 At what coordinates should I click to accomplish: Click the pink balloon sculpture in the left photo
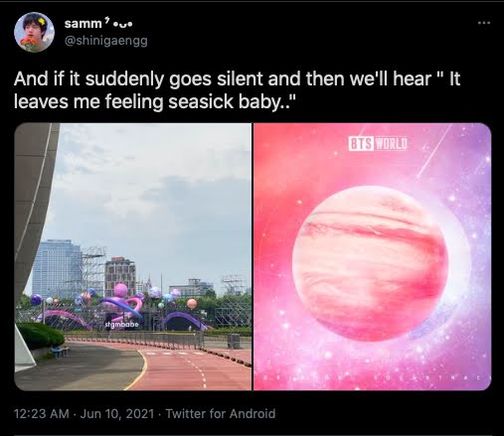click(122, 303)
